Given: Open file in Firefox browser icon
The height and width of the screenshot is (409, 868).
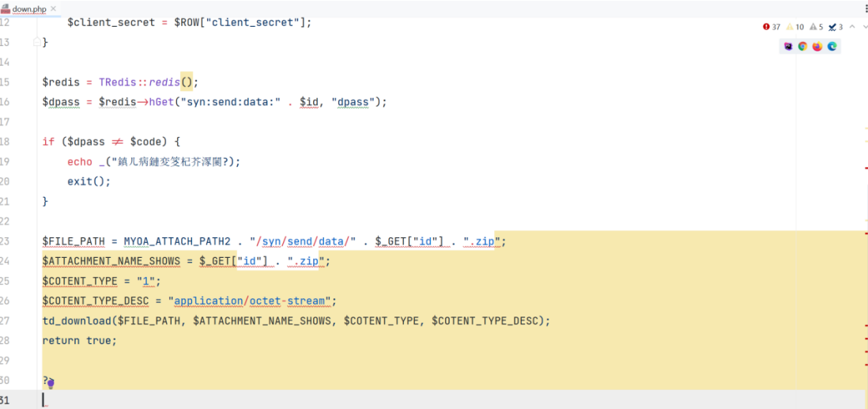Looking at the screenshot, I should pyautogui.click(x=817, y=47).
